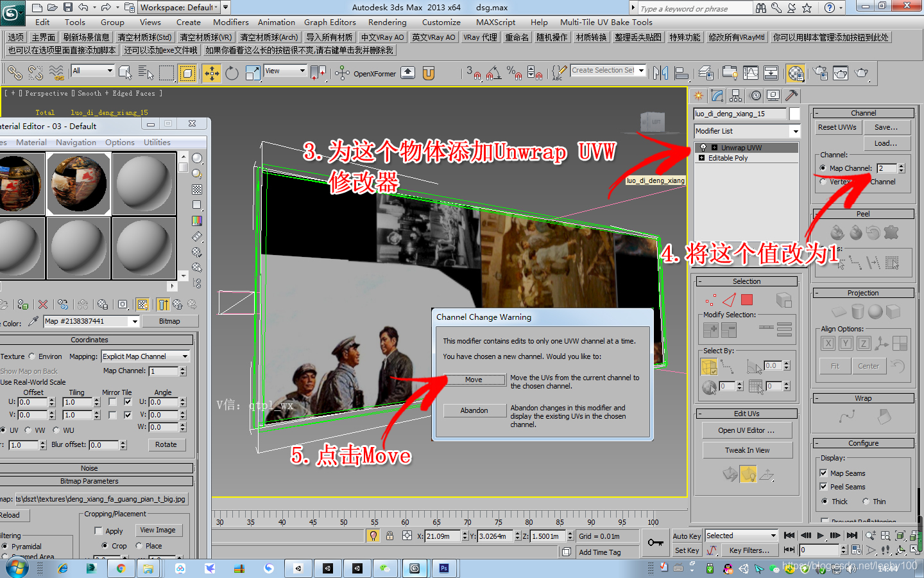Image resolution: width=924 pixels, height=578 pixels.
Task: Select Edge sub-object mode in Selection
Action: click(x=729, y=300)
